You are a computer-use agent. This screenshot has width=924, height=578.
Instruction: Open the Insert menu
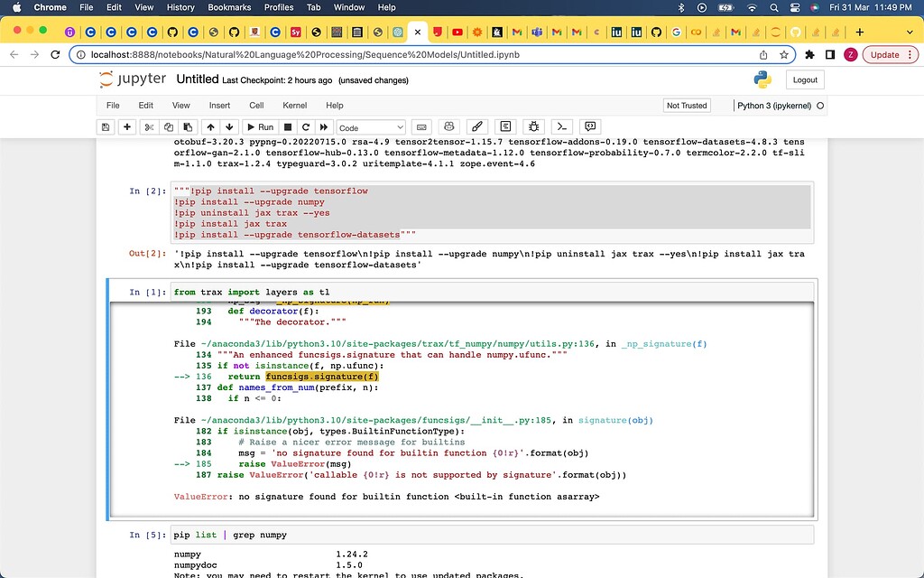(x=219, y=106)
